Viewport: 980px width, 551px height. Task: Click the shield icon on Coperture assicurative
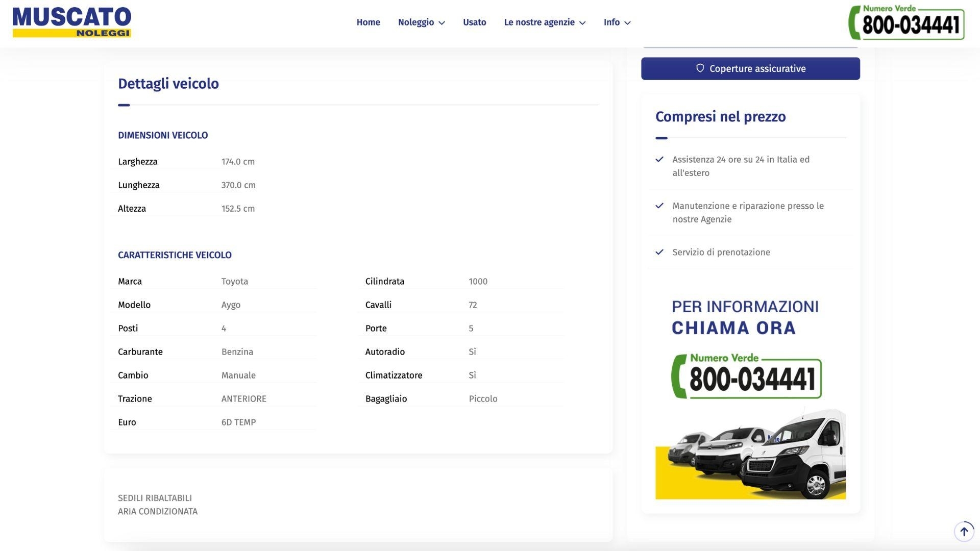click(700, 68)
